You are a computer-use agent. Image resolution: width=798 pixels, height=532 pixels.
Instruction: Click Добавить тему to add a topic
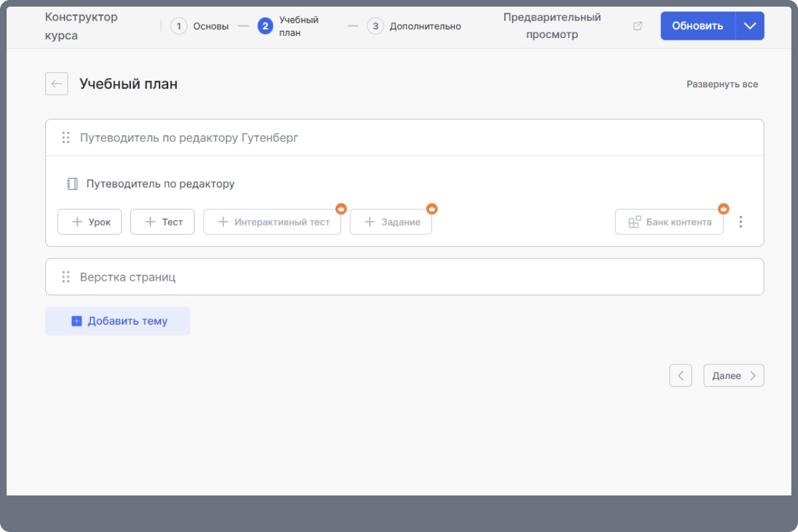[x=118, y=321]
